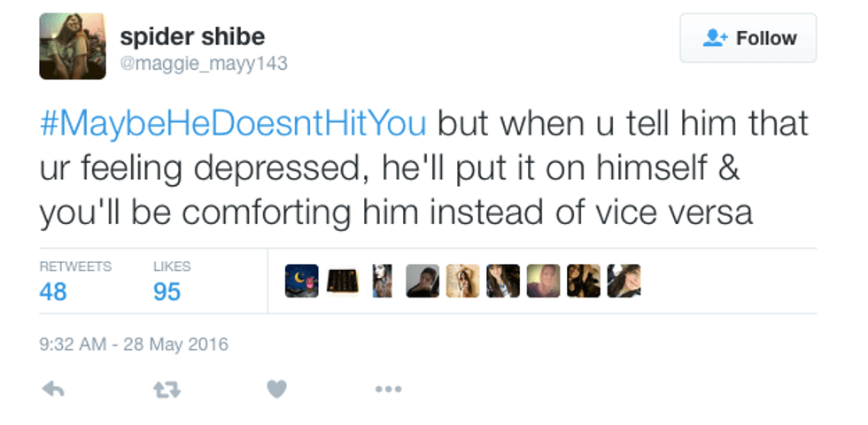Click the fourth liker avatar with gray background
This screenshot has width=868, height=425.
coord(422,281)
